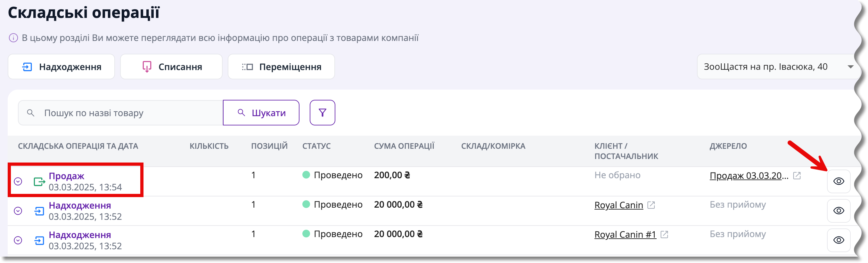This screenshot has width=868, height=263.
Task: Click the external link icon beside Royal Canin
Action: (x=651, y=205)
